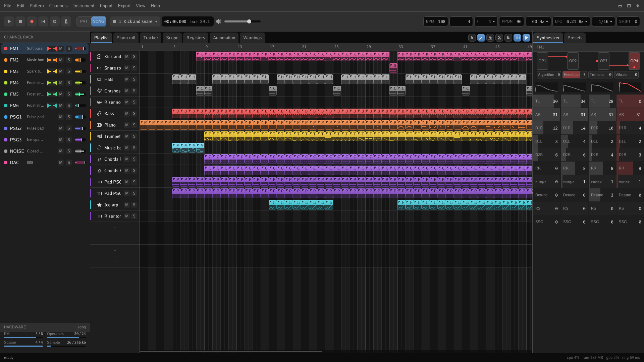Rewind to the start of the song

click(x=43, y=21)
